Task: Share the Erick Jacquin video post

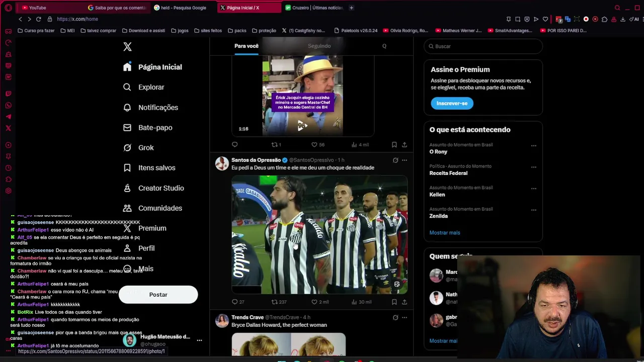Action: pos(404,144)
